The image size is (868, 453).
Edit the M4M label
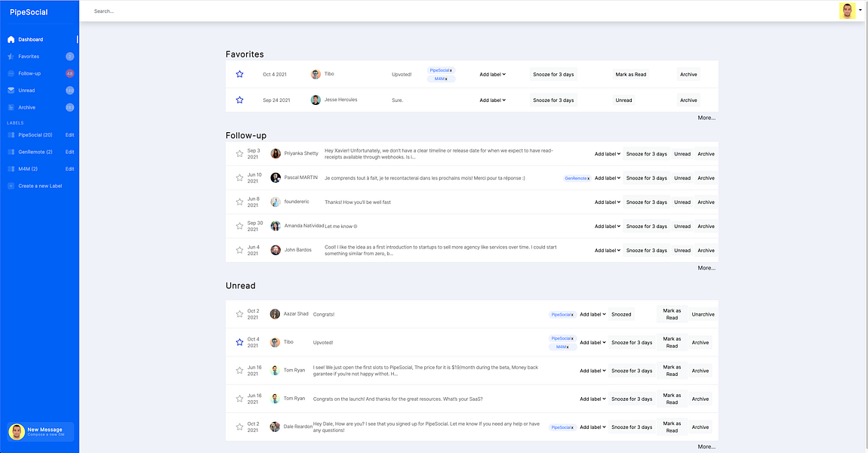[69, 169]
